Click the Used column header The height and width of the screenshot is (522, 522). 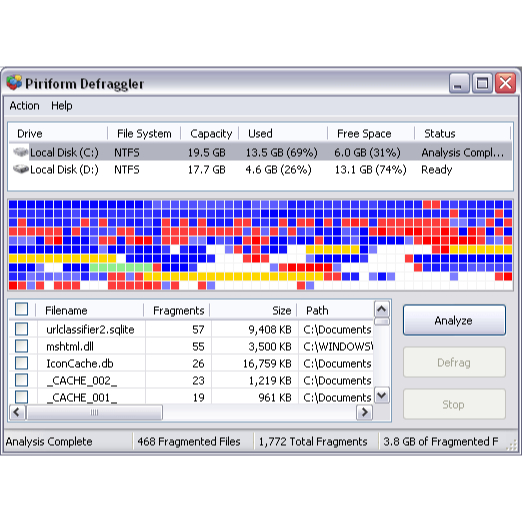tap(283, 133)
